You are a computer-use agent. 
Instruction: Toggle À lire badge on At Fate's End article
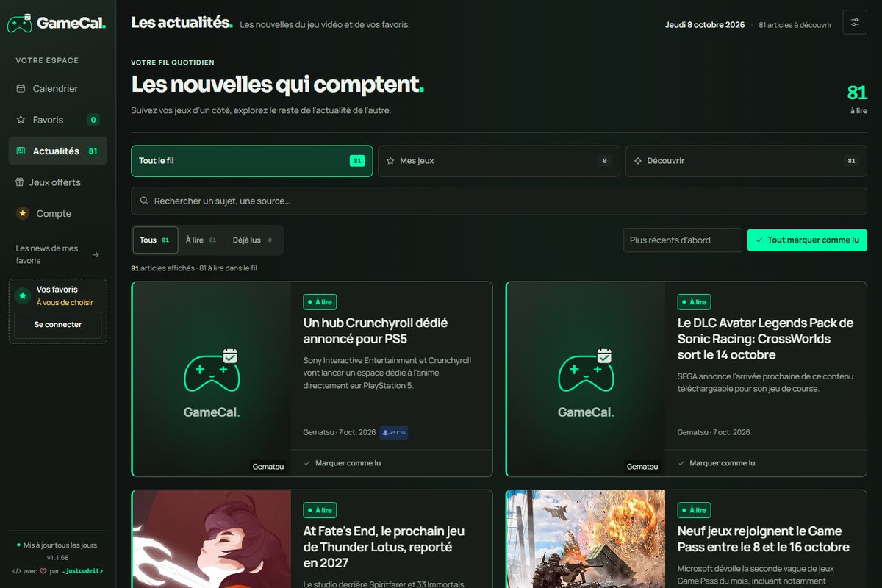pyautogui.click(x=320, y=510)
